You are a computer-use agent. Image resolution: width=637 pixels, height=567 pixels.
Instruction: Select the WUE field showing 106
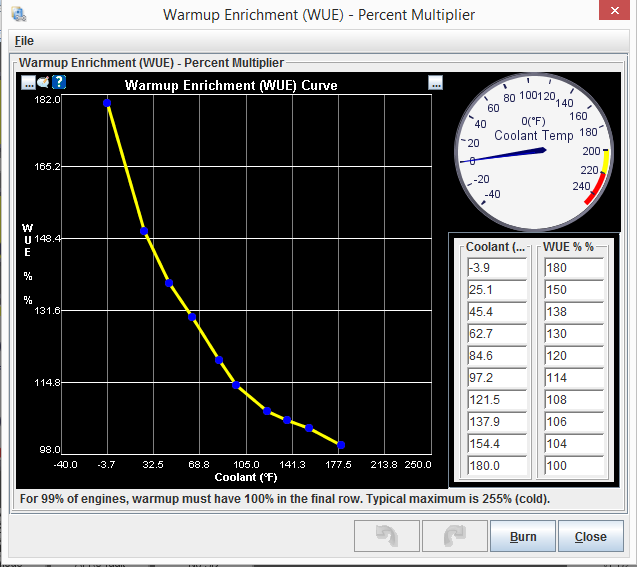pos(574,421)
